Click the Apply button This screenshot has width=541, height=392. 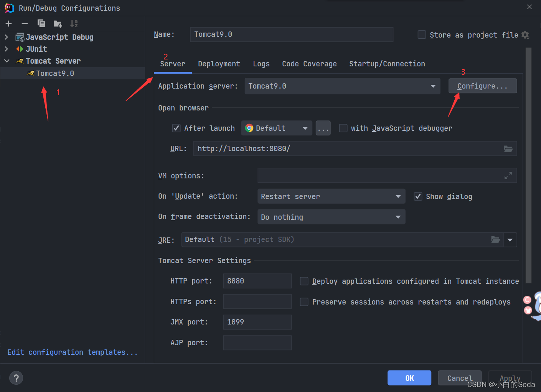click(510, 378)
